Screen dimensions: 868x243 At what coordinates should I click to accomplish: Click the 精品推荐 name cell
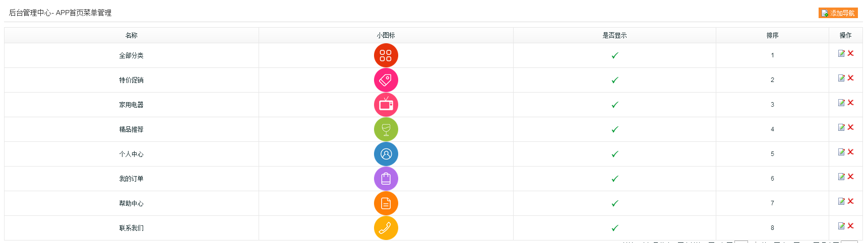tap(131, 129)
